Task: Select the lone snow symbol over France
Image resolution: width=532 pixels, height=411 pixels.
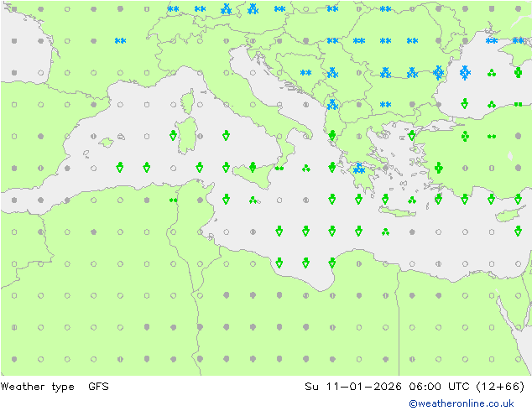Action: coord(120,41)
